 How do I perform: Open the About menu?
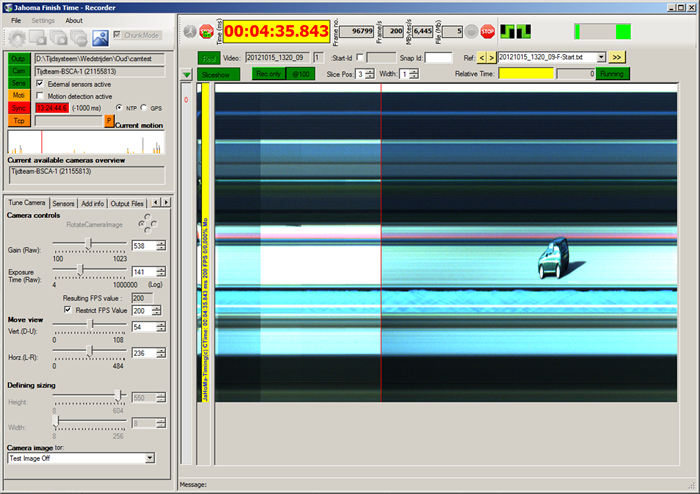(74, 21)
